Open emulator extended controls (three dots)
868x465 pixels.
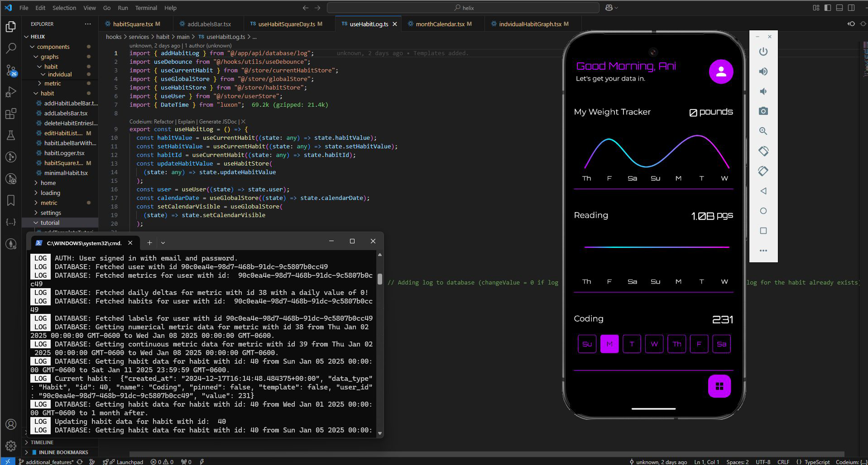[763, 251]
